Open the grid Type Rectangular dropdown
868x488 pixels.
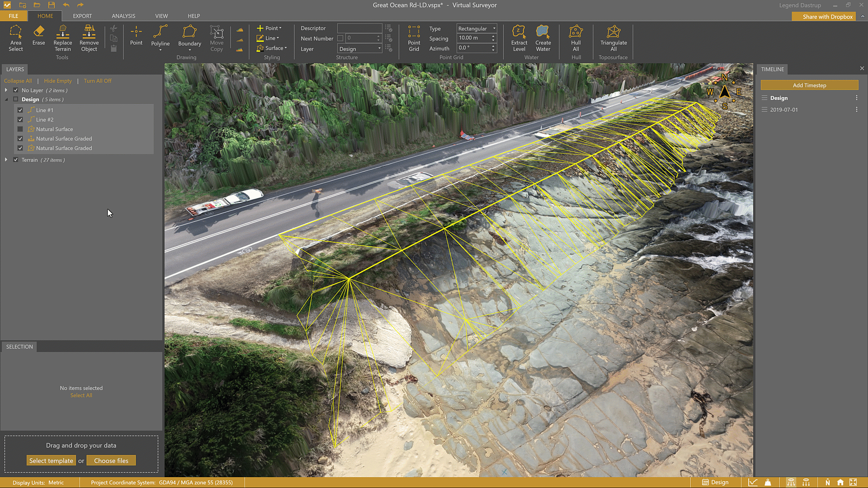pos(476,28)
